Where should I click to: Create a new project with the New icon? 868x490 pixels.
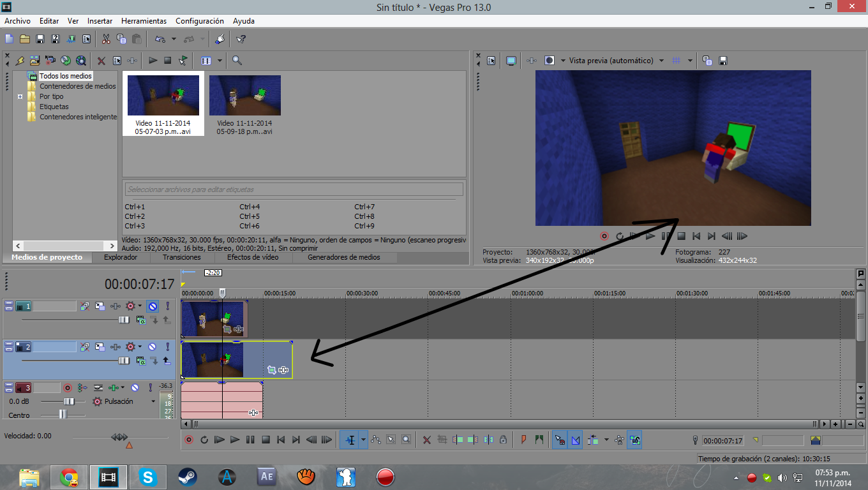pos(10,39)
